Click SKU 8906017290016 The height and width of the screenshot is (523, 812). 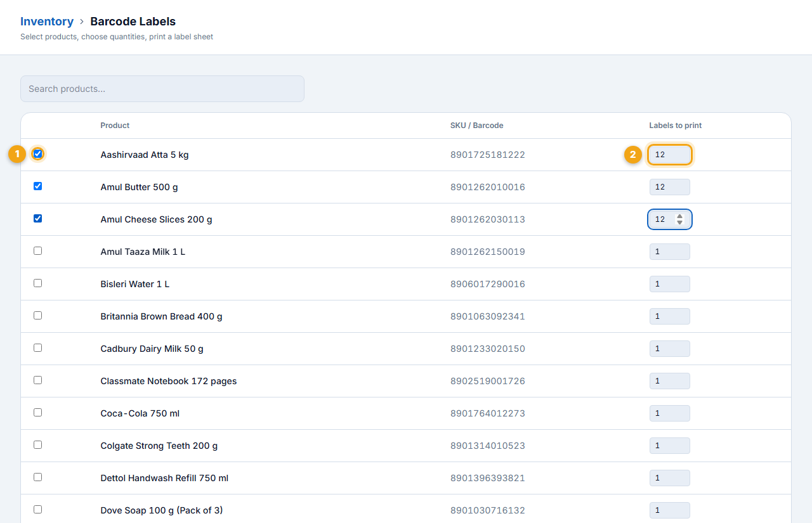[x=488, y=284]
